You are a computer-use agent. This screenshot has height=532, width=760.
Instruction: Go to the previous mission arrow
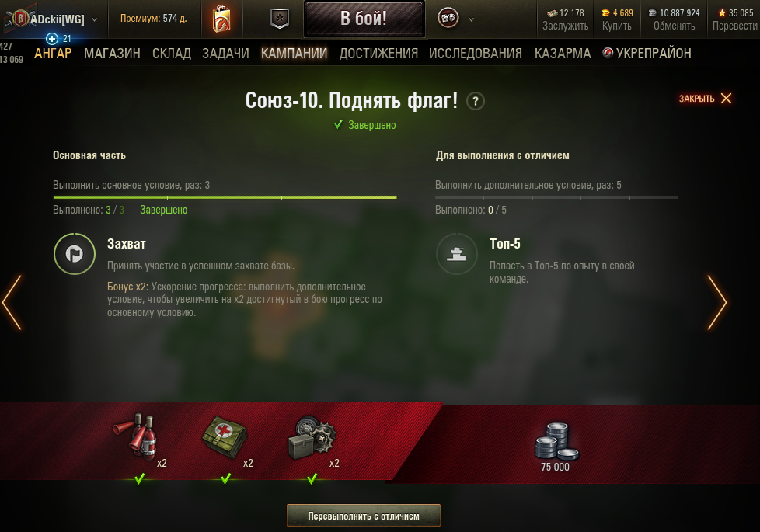12,303
